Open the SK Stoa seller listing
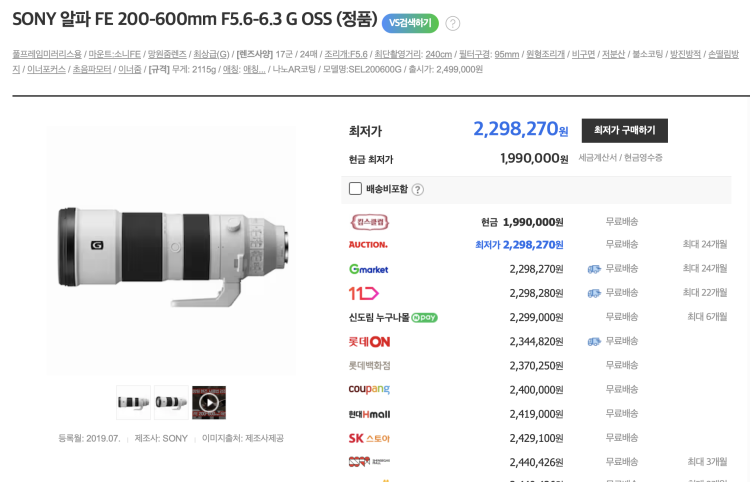Image resolution: width=750 pixels, height=482 pixels. tap(368, 438)
